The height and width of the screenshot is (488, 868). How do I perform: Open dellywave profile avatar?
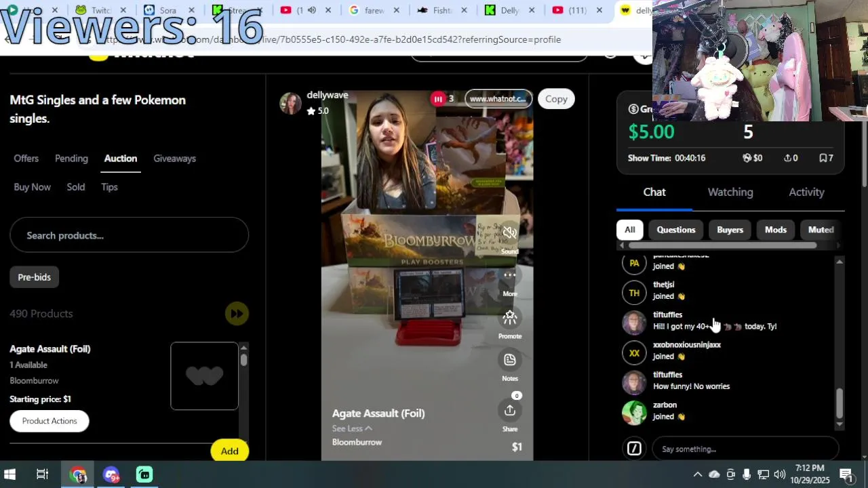pyautogui.click(x=290, y=103)
